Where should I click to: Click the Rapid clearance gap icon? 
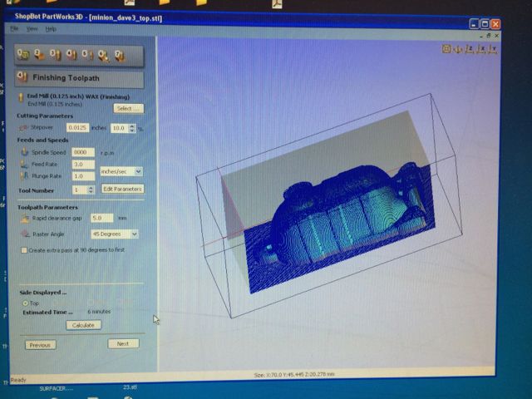pos(24,218)
